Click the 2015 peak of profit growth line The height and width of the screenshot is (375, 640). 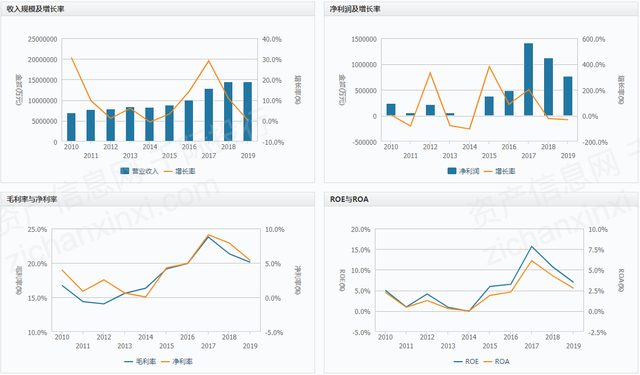pyautogui.click(x=489, y=67)
